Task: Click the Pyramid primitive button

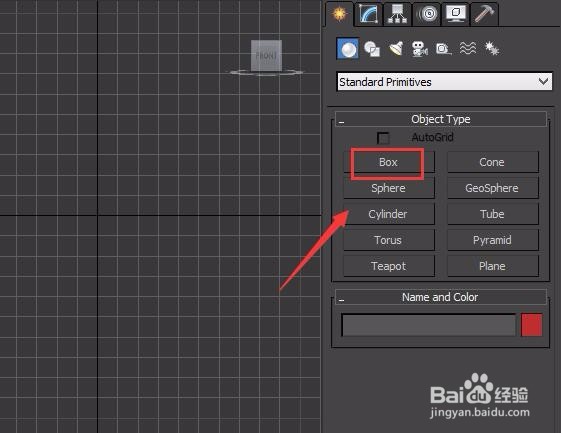Action: [x=493, y=240]
